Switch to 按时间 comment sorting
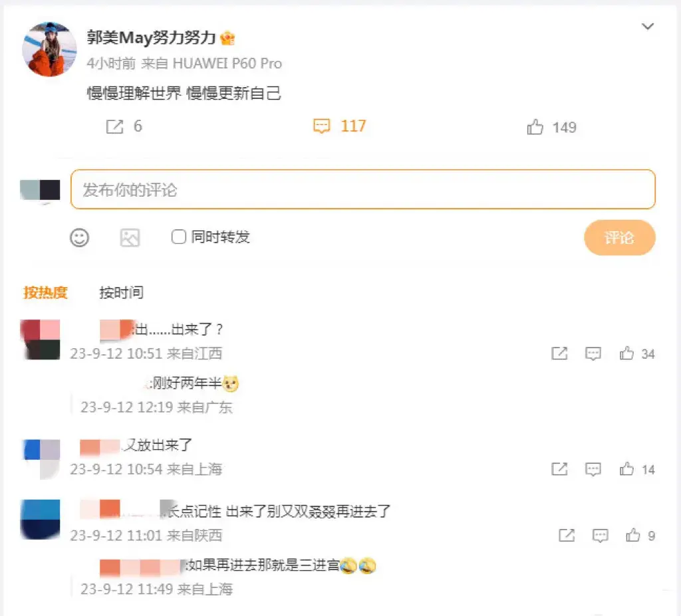The height and width of the screenshot is (616, 681). pos(121,292)
